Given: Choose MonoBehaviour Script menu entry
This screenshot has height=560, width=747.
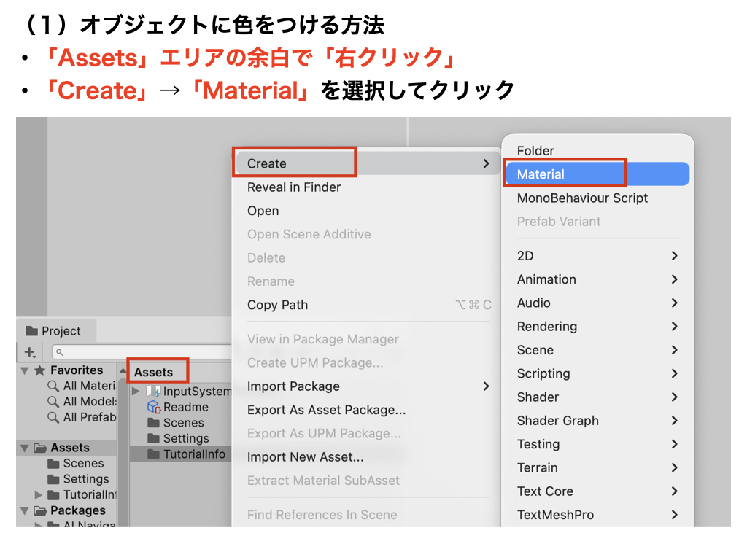Looking at the screenshot, I should click(582, 198).
